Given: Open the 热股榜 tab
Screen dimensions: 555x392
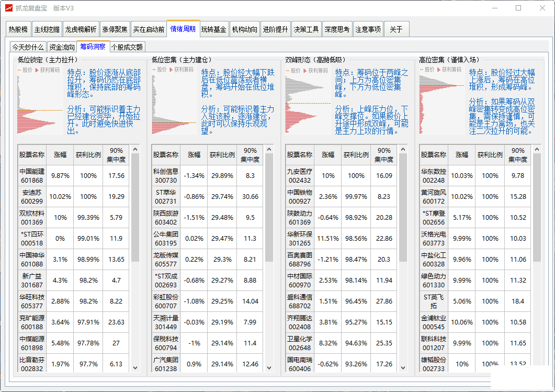Looking at the screenshot, I should point(18,29).
